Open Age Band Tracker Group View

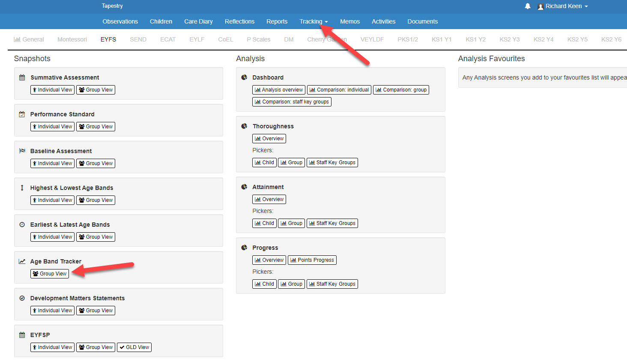[x=50, y=274]
